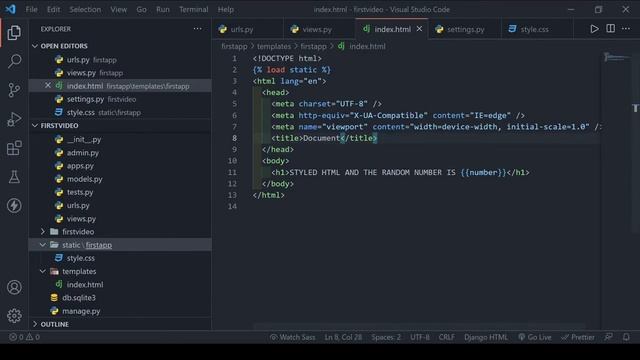
Task: Collapse the templates folder
Action: [79, 271]
